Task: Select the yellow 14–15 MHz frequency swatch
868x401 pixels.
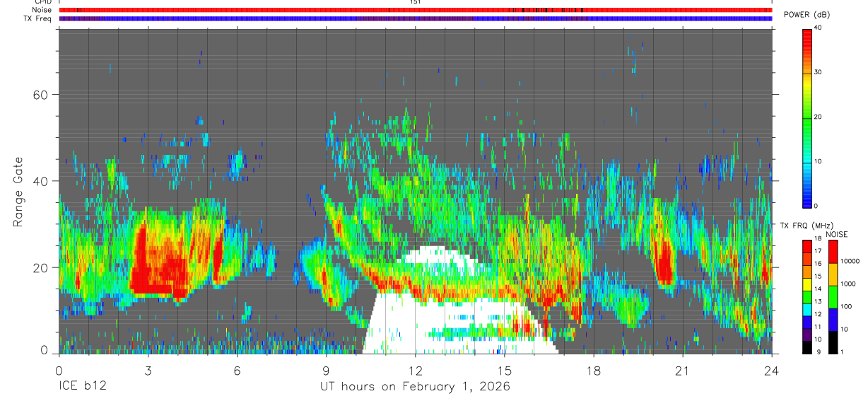Action: coord(807,284)
